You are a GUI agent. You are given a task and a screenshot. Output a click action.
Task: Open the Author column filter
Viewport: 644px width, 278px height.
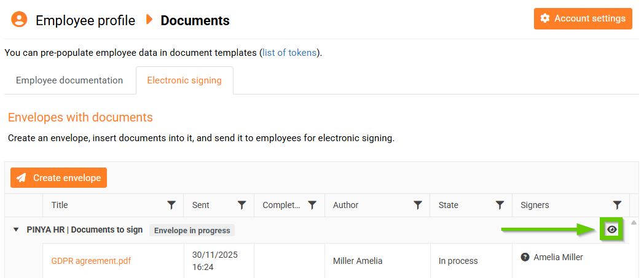[x=418, y=205]
